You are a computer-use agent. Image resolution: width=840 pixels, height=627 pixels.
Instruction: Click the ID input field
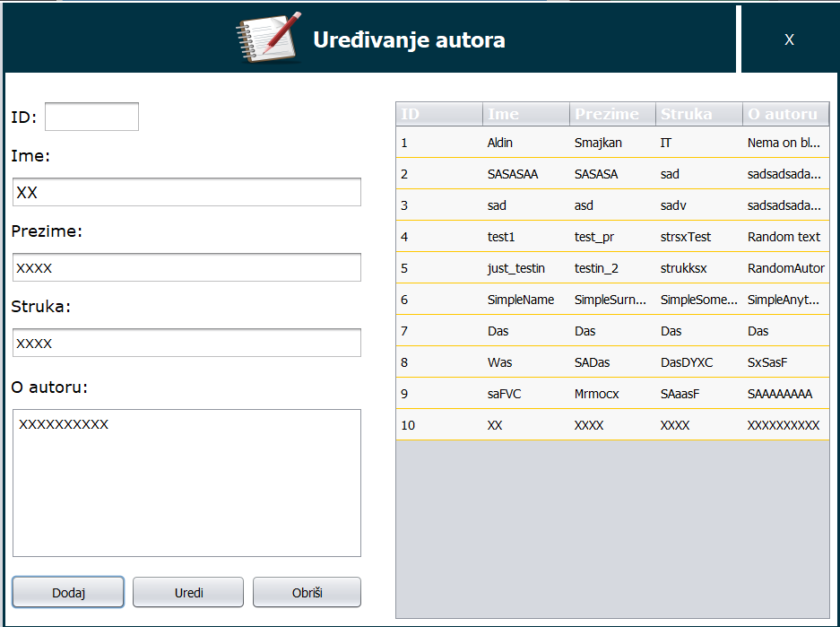click(x=91, y=117)
